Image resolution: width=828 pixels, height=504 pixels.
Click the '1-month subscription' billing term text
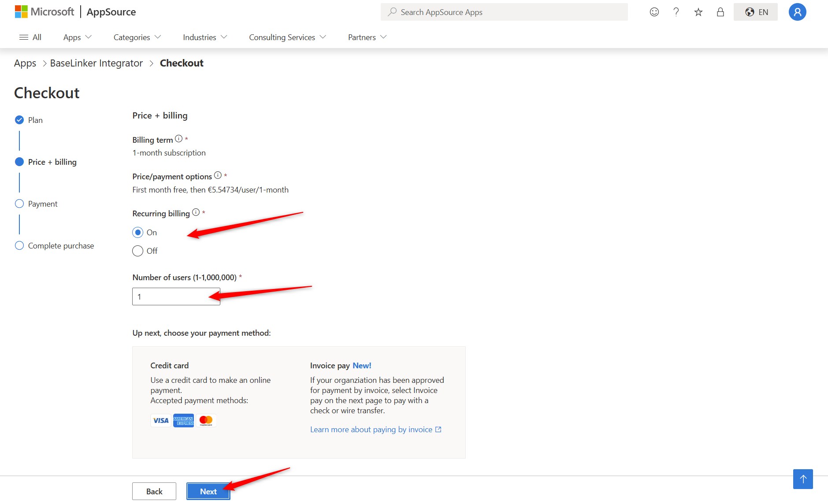(x=169, y=153)
